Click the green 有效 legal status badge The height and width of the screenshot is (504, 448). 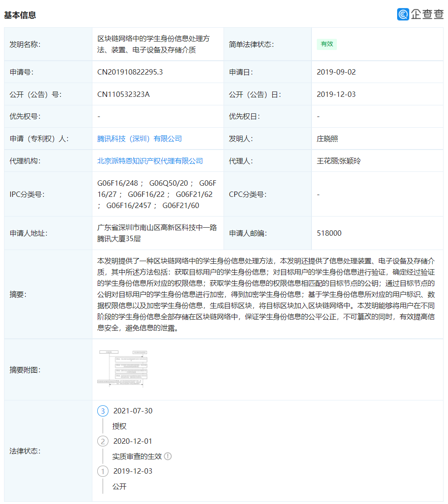[x=327, y=44]
